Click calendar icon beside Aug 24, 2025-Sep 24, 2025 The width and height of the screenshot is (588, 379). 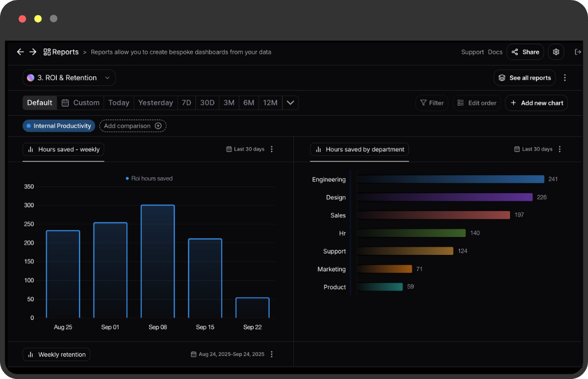click(194, 354)
